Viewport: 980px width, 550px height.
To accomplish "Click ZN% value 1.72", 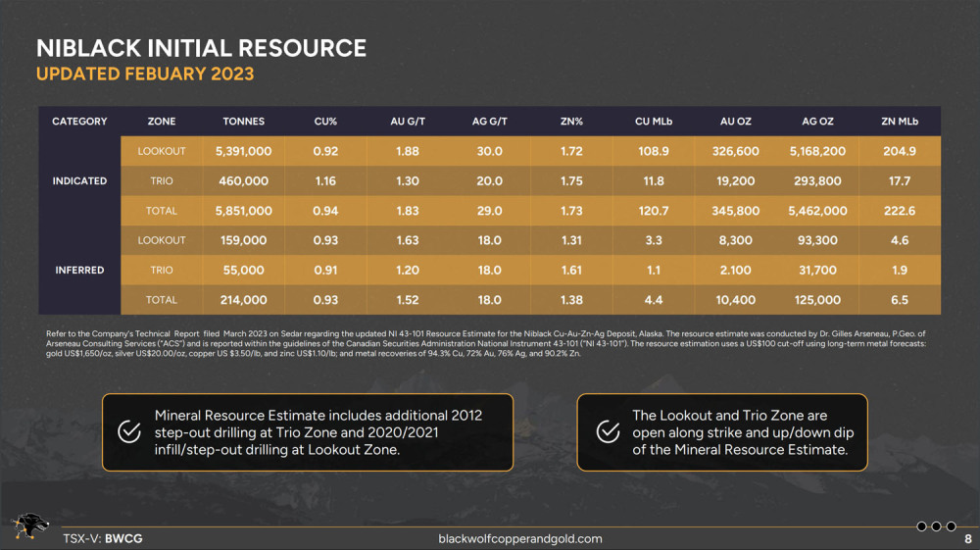I will [571, 151].
